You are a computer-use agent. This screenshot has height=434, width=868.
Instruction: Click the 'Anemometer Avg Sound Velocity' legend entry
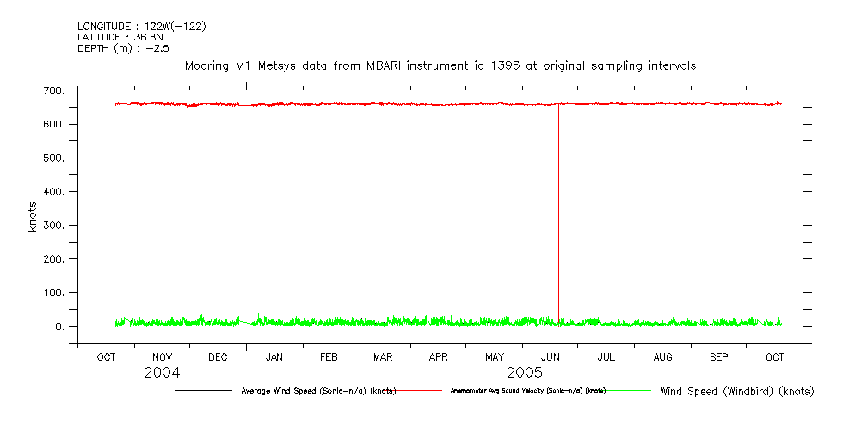pos(527,391)
